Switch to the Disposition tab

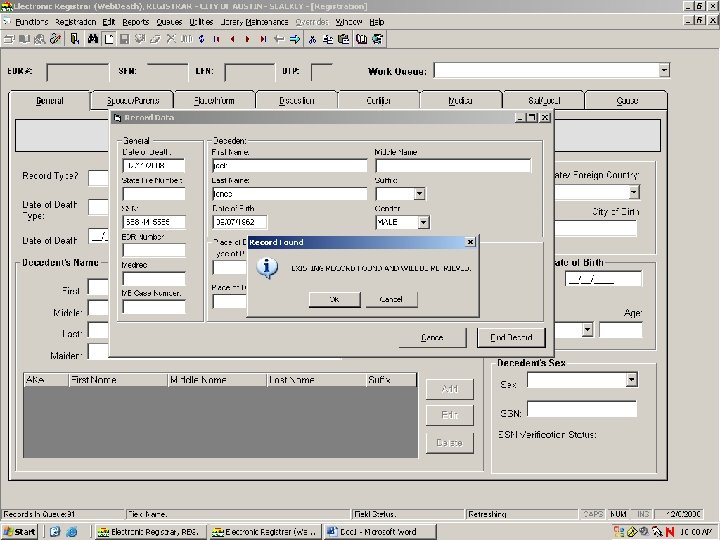click(297, 101)
